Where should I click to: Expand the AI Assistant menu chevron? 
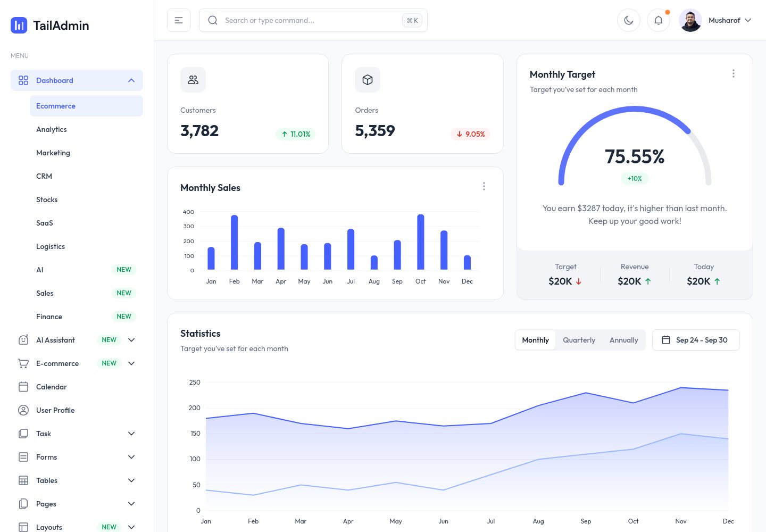point(131,340)
